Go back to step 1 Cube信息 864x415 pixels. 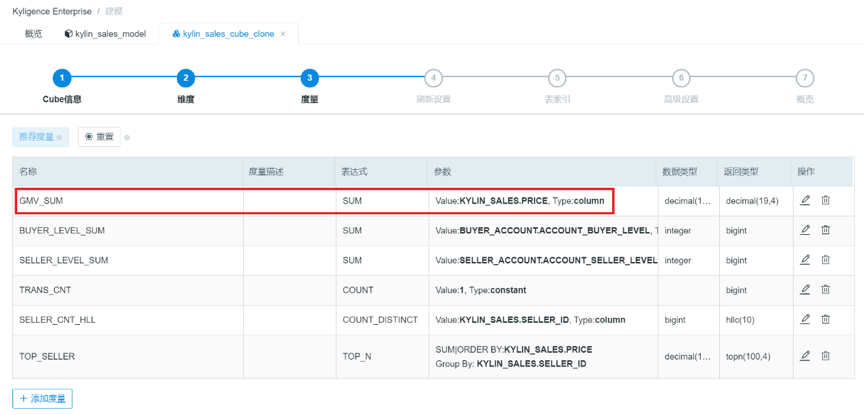pos(62,78)
